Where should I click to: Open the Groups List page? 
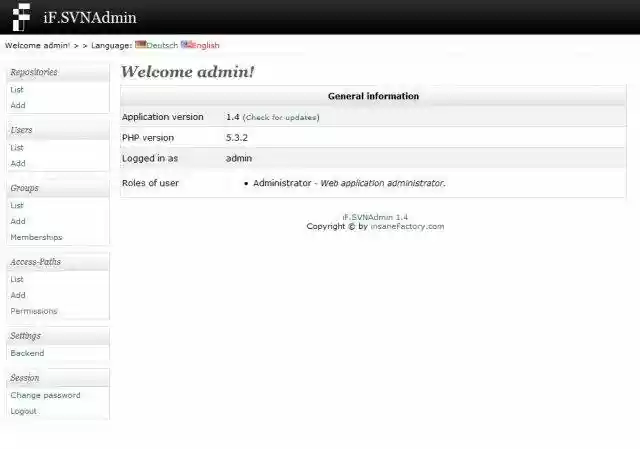[17, 205]
